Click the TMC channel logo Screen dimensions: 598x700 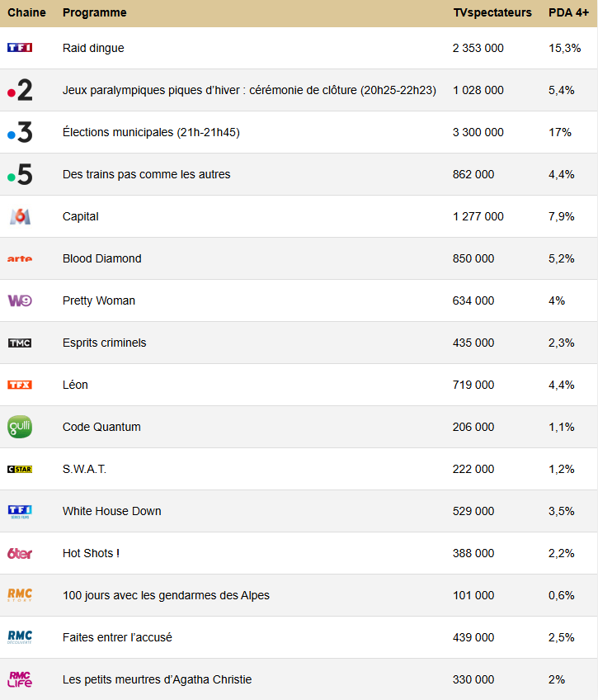(x=20, y=343)
